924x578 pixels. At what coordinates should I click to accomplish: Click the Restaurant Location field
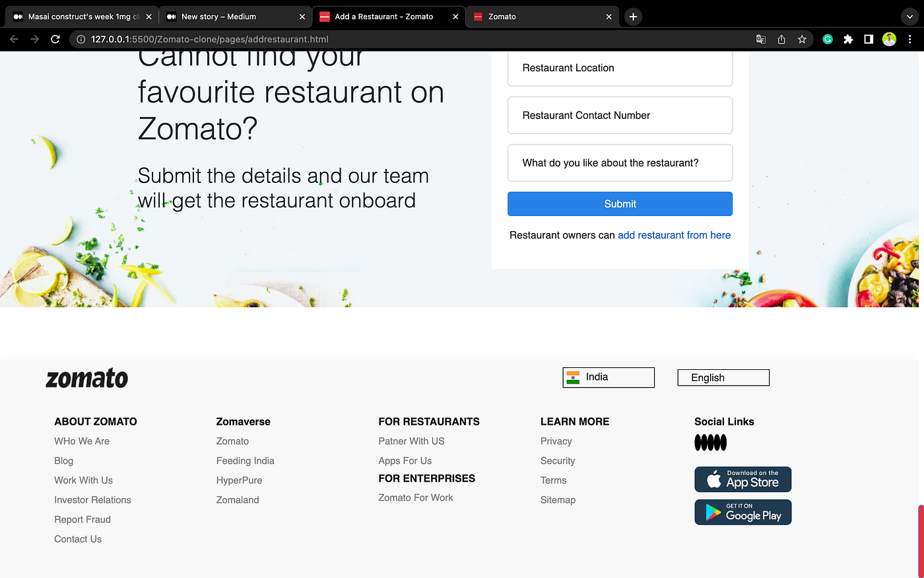(620, 68)
